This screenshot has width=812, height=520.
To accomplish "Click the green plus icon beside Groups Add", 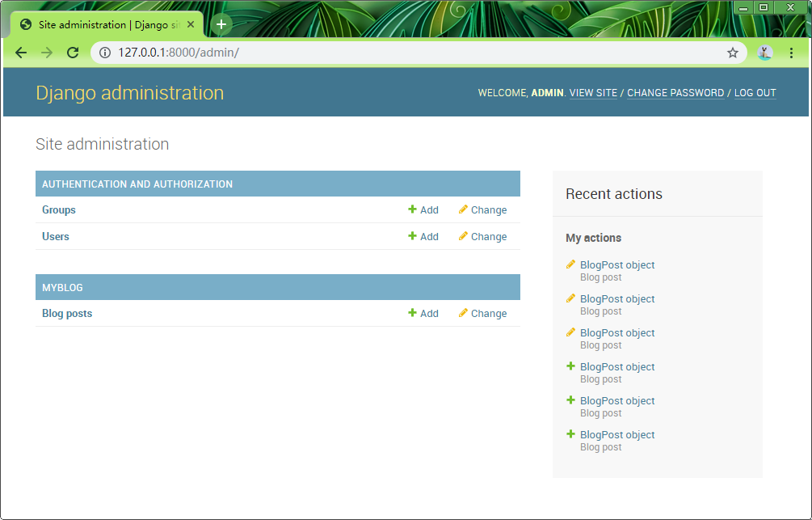I will 412,209.
